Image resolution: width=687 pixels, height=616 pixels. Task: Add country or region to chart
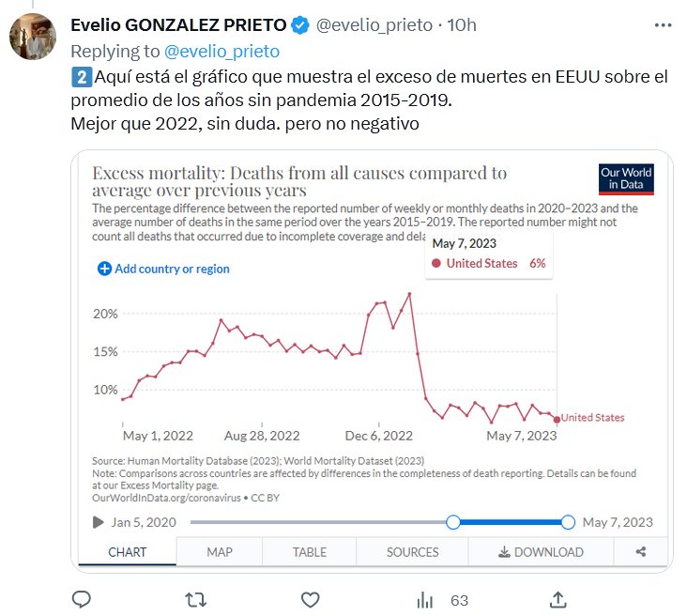[x=164, y=269]
